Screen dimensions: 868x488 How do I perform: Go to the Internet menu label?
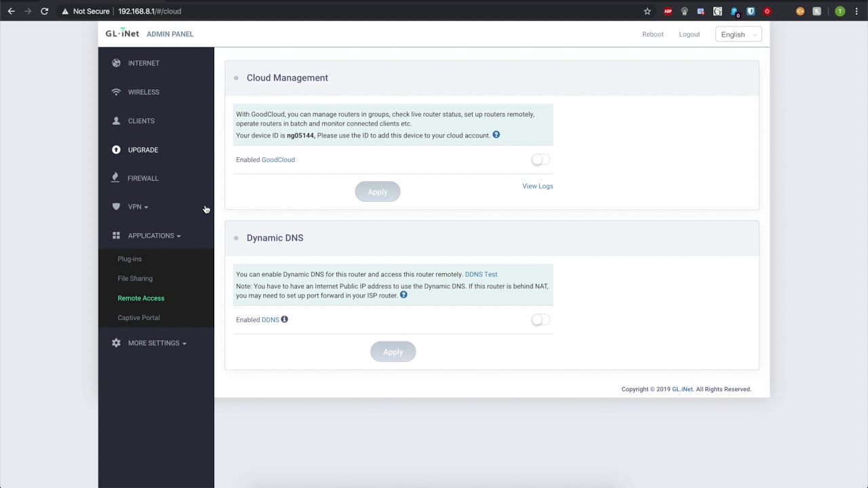[x=144, y=63]
